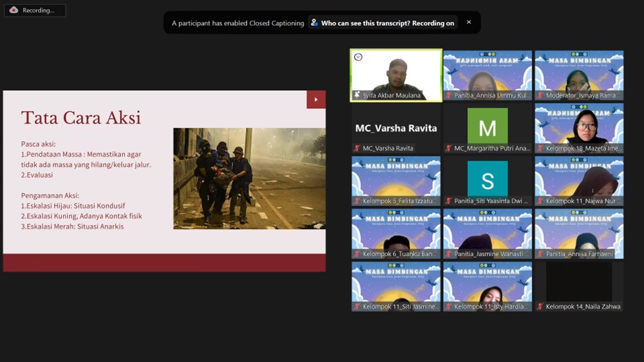644x362 pixels.
Task: Click muted mic icon for Kelompok 14_Naila Zahwa
Action: [x=540, y=307]
